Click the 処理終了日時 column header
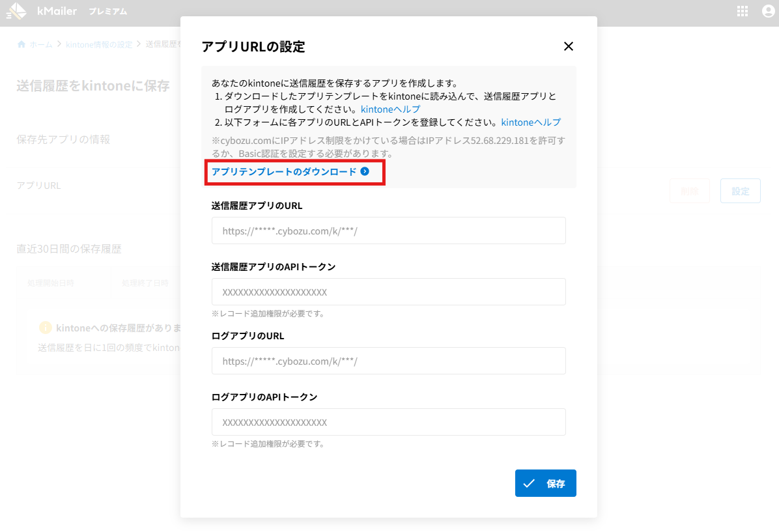This screenshot has height=532, width=779. pos(145,283)
